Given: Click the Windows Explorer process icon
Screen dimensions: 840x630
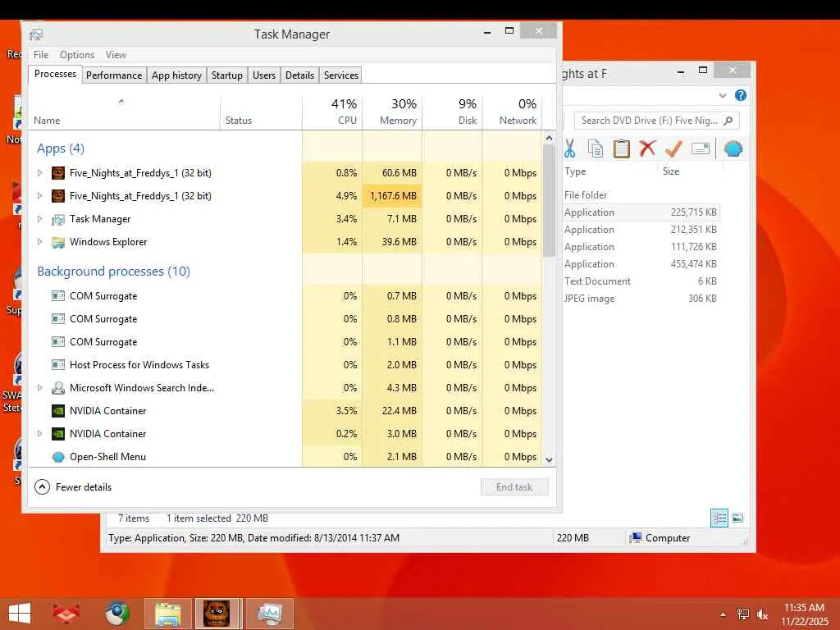Looking at the screenshot, I should pyautogui.click(x=58, y=242).
